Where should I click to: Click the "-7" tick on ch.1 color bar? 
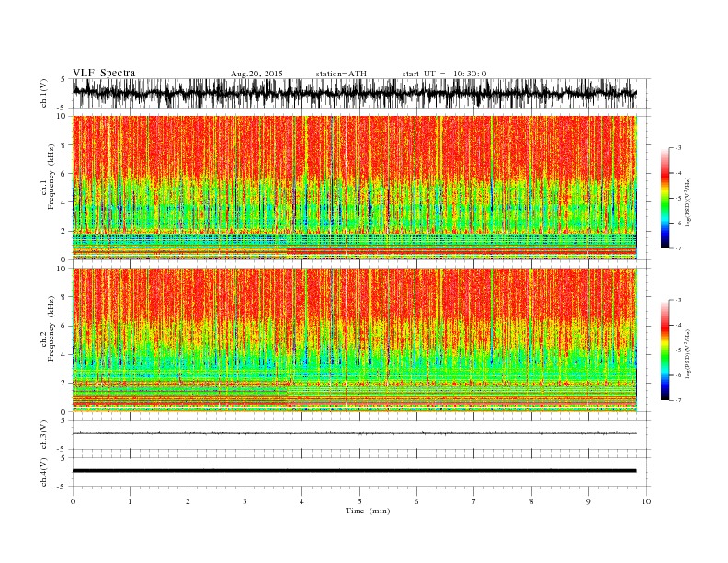(x=677, y=248)
